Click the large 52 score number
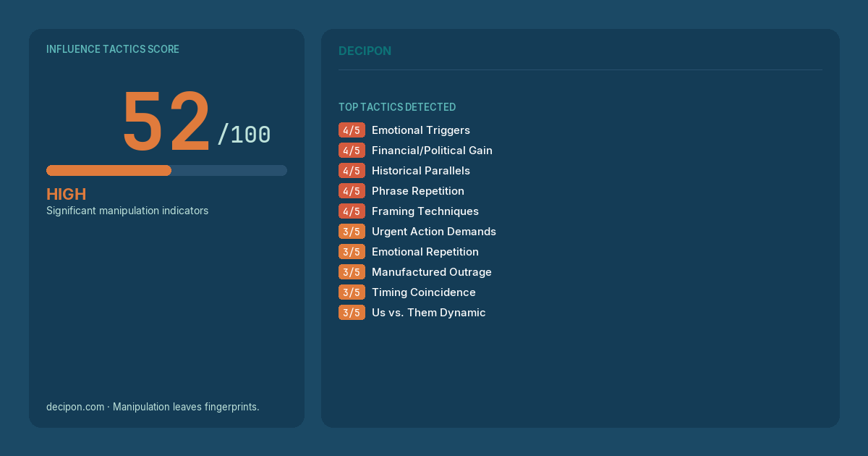 166,122
